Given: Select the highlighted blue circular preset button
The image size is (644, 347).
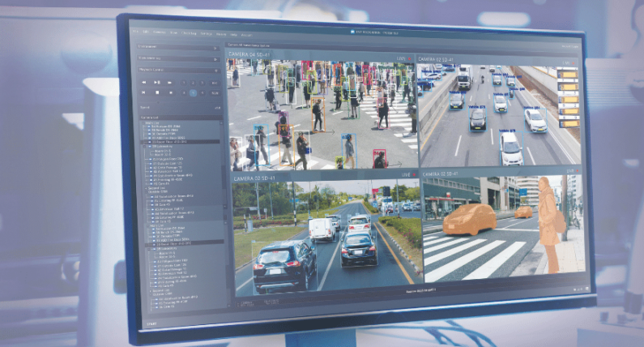Looking at the screenshot, I should [194, 93].
